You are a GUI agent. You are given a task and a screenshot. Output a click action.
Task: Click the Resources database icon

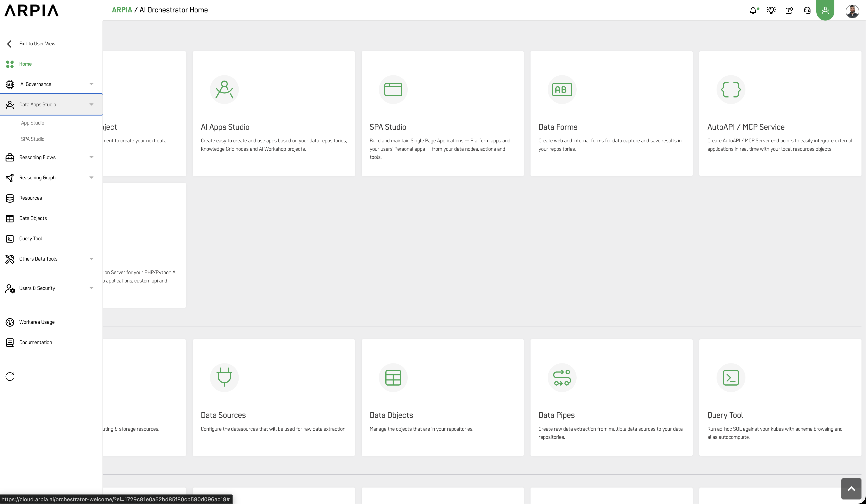point(10,198)
